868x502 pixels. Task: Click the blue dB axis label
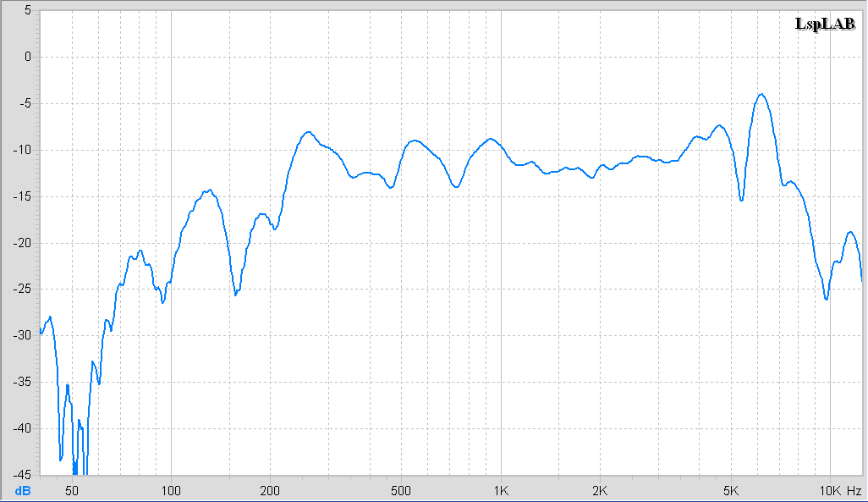[x=23, y=491]
